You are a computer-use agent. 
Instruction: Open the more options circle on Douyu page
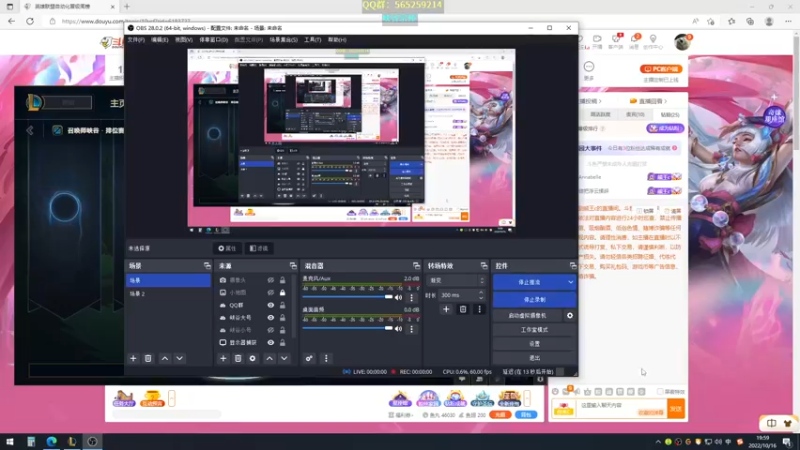[x=589, y=67]
